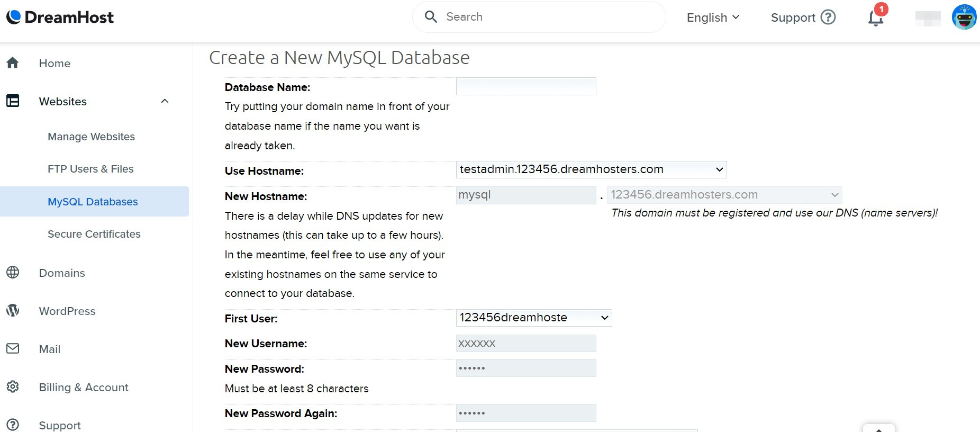Open Secure Certificates page
Screen dimensions: 980x432
[94, 234]
